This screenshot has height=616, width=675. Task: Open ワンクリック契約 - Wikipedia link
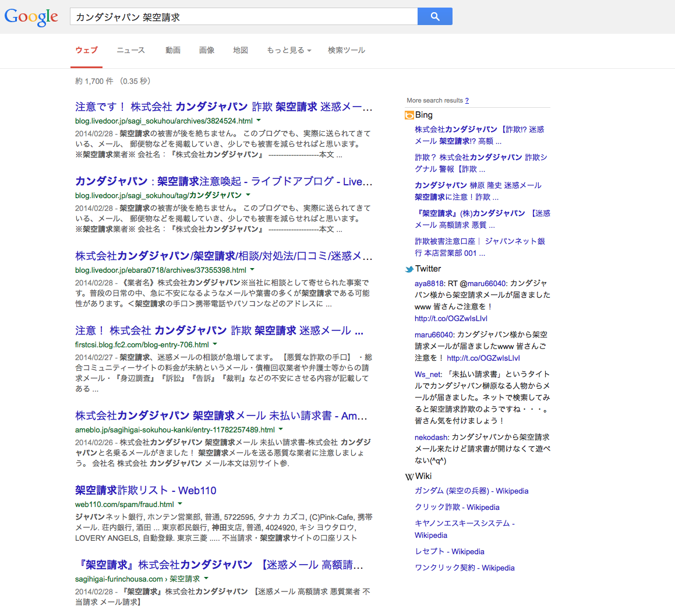pyautogui.click(x=465, y=568)
